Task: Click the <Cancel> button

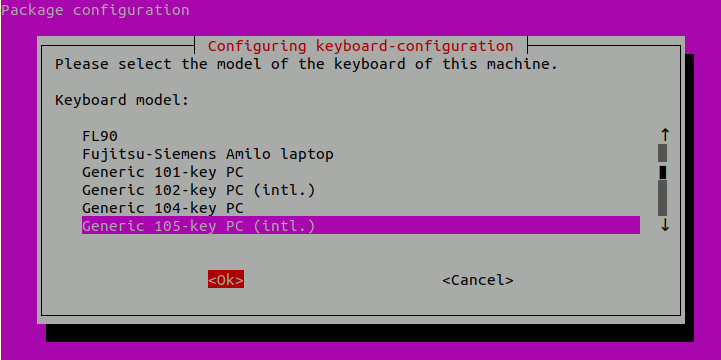Action: click(478, 280)
